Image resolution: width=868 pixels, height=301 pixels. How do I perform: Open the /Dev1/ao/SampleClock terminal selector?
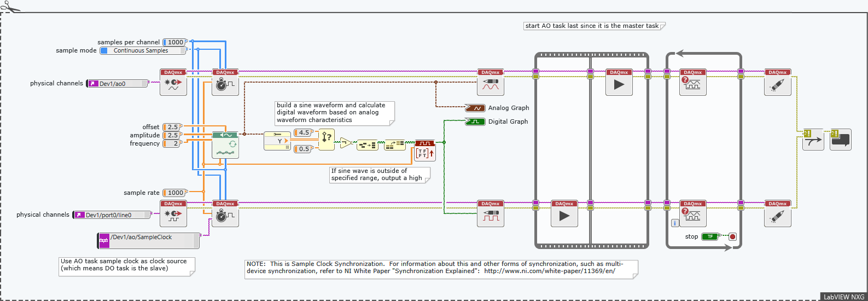(149, 241)
